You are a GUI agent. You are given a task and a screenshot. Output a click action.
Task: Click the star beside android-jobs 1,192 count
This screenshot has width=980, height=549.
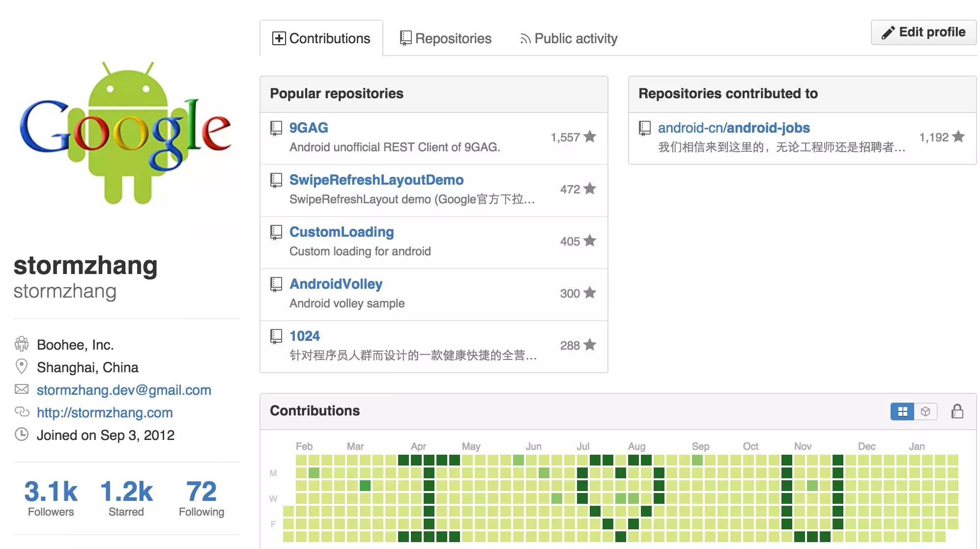958,137
